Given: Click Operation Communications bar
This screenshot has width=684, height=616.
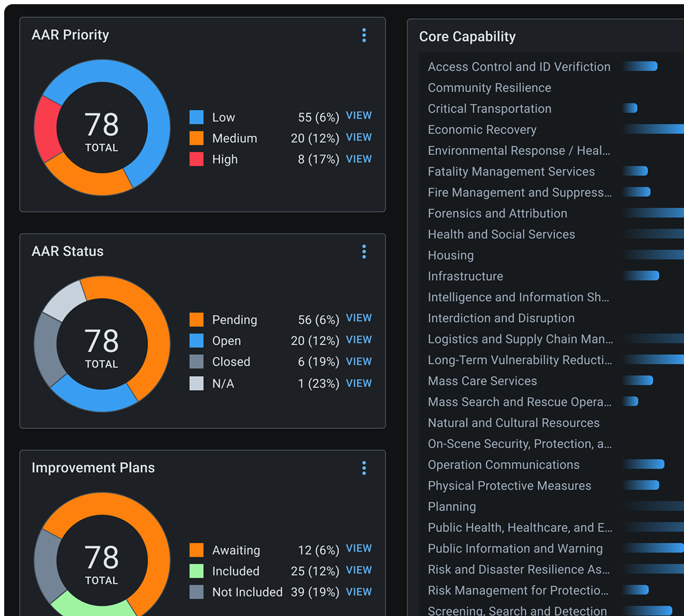Looking at the screenshot, I should click(x=644, y=464).
